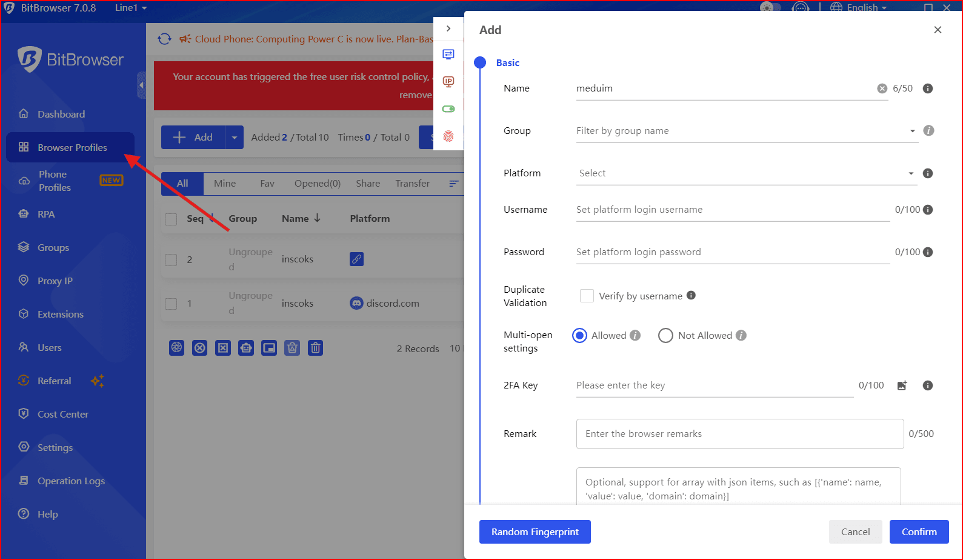The width and height of the screenshot is (963, 560).
Task: Click the Random Fingerprint button
Action: 535,532
